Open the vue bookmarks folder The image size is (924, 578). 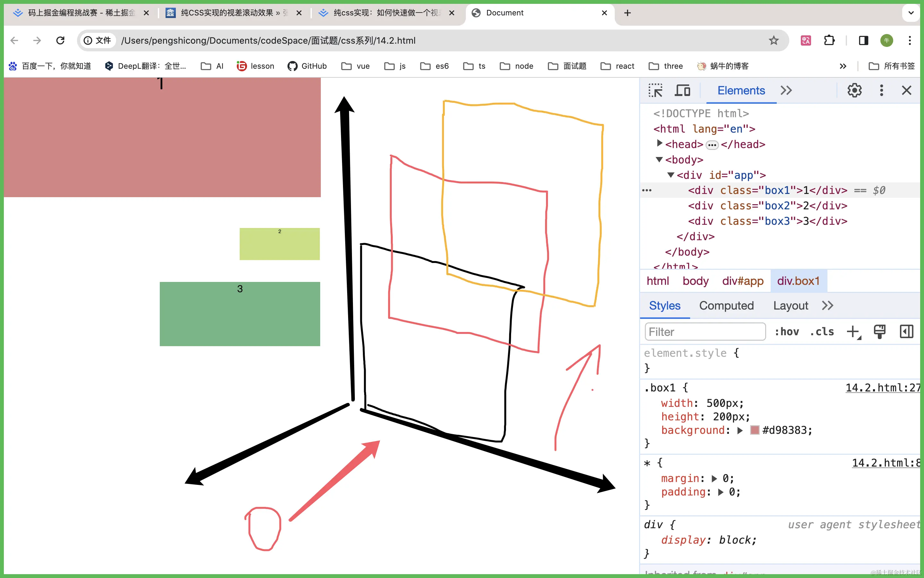[355, 66]
